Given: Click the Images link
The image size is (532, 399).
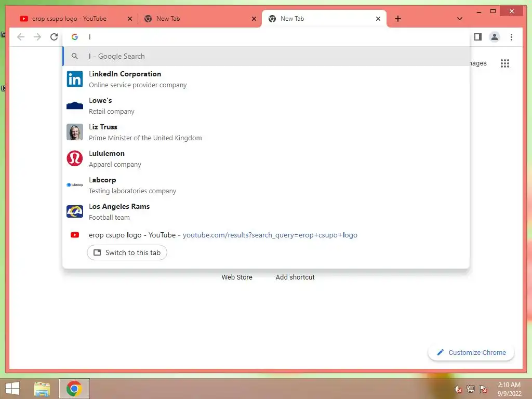Looking at the screenshot, I should (x=478, y=63).
